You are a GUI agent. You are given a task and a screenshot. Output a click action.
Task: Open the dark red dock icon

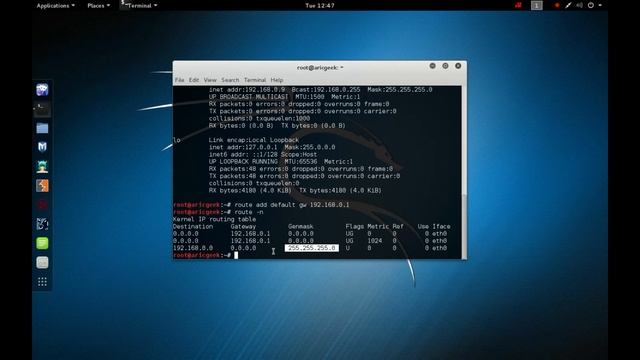click(x=42, y=204)
